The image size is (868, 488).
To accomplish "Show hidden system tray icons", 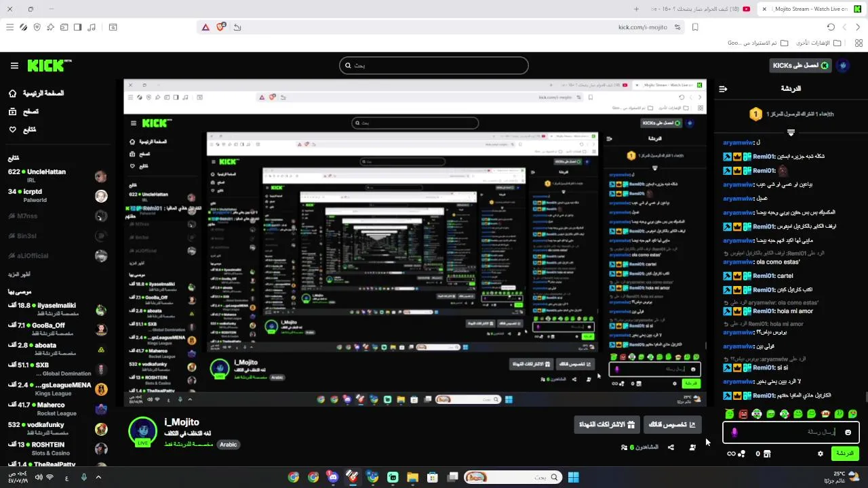I will click(x=98, y=477).
